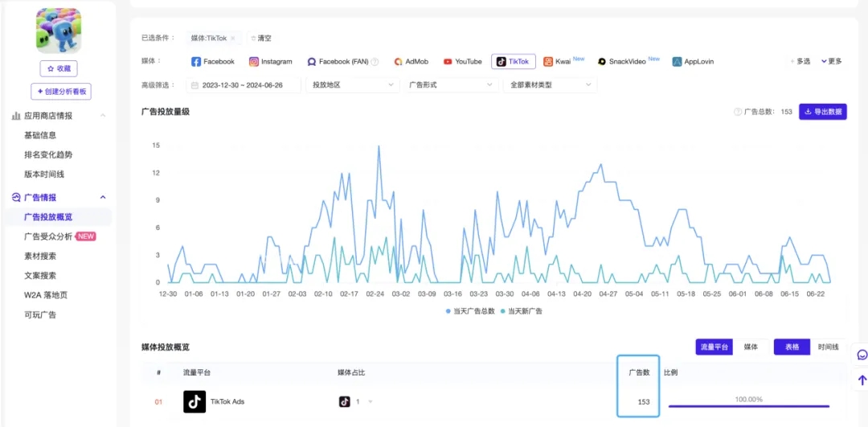Select the Instagram media icon
The image size is (868, 427).
click(254, 62)
